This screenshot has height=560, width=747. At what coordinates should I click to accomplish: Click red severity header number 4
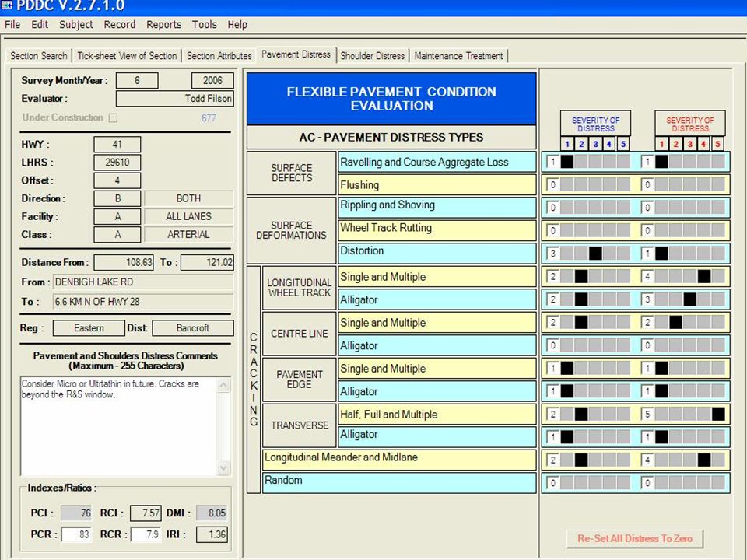tap(703, 144)
